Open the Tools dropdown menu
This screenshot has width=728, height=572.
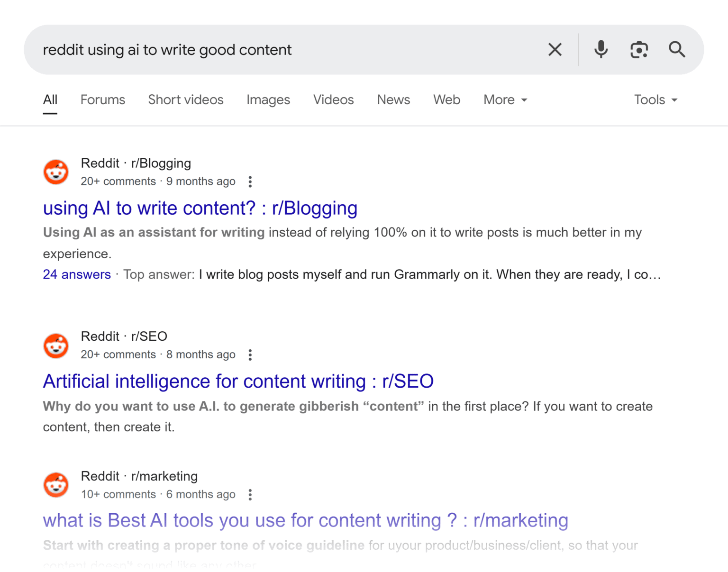655,100
